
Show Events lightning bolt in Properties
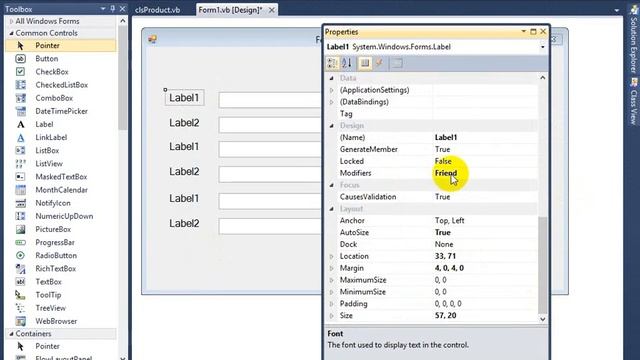380,63
